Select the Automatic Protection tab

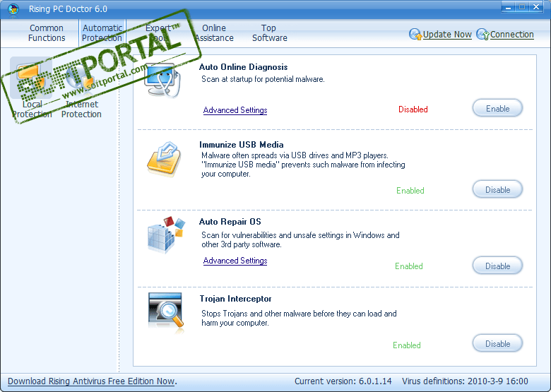pos(102,33)
